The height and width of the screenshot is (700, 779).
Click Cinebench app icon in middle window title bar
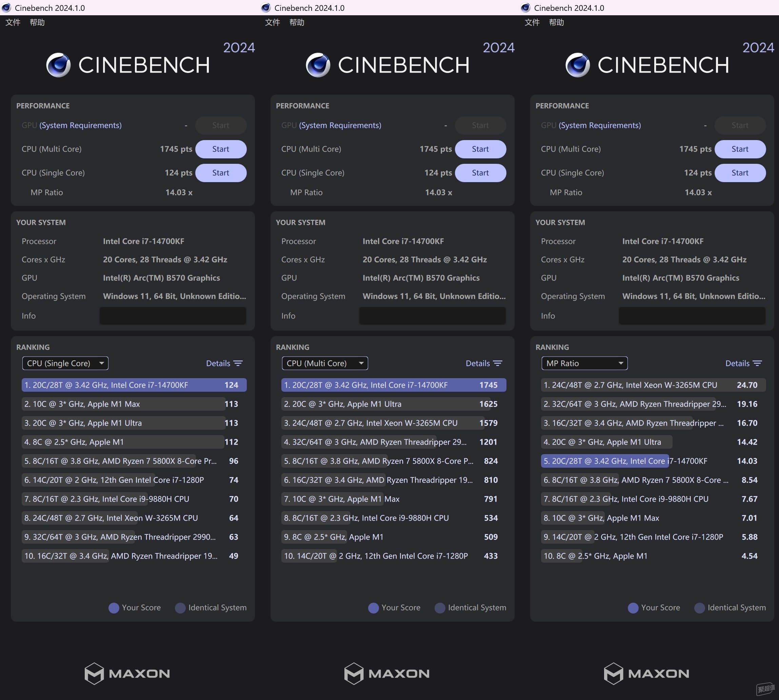(266, 8)
